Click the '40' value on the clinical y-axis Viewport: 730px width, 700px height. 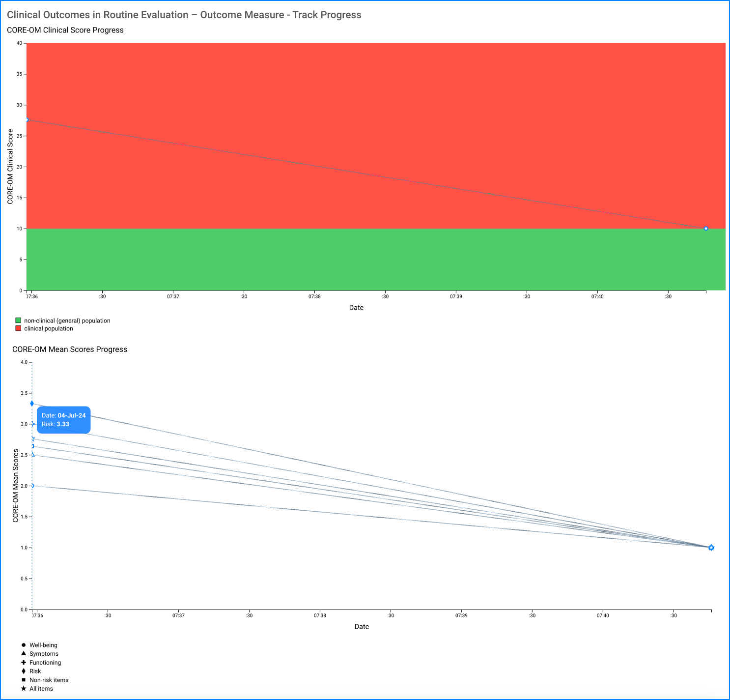[19, 43]
